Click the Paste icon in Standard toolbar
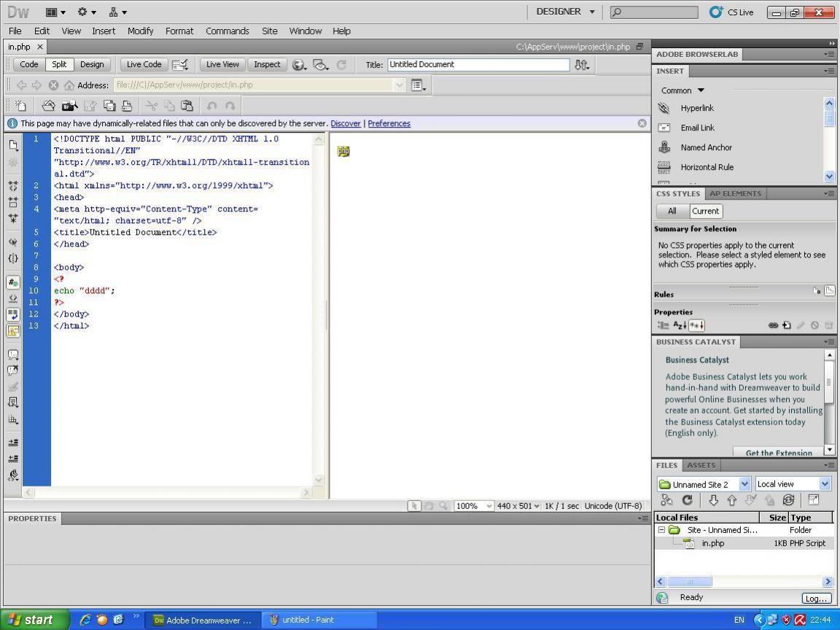 click(187, 106)
